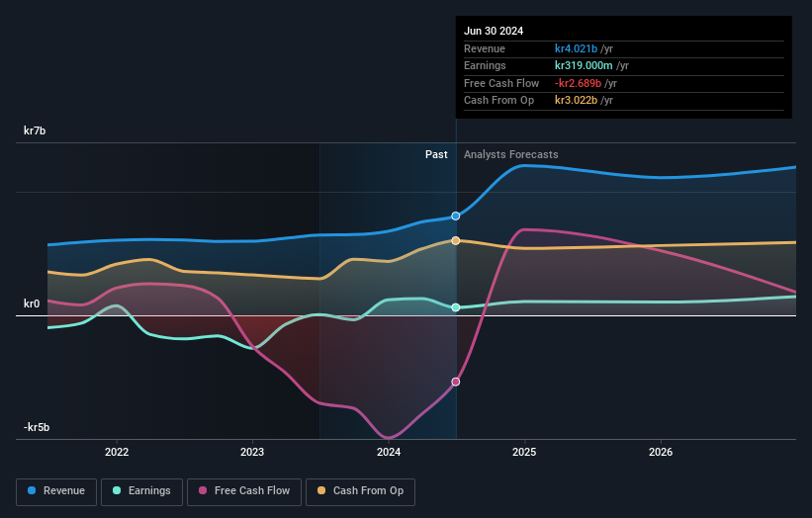Viewport: 812px width, 518px height.
Task: Click the 2022 x-axis label
Action: 117,452
